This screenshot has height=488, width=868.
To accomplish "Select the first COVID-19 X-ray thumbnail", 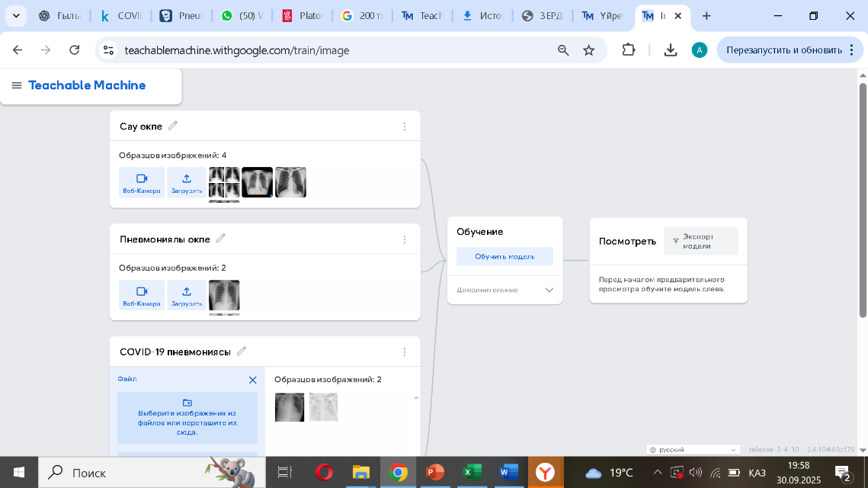I will pyautogui.click(x=290, y=407).
